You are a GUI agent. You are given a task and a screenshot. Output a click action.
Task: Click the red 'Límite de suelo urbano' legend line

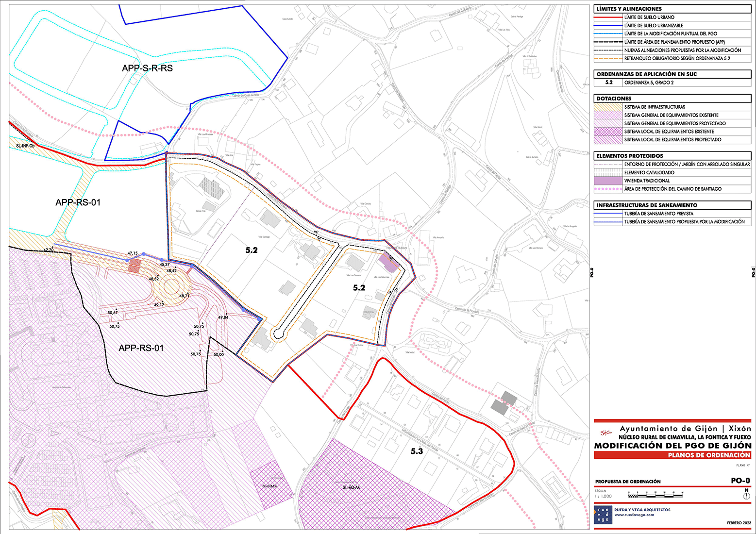[x=608, y=17]
